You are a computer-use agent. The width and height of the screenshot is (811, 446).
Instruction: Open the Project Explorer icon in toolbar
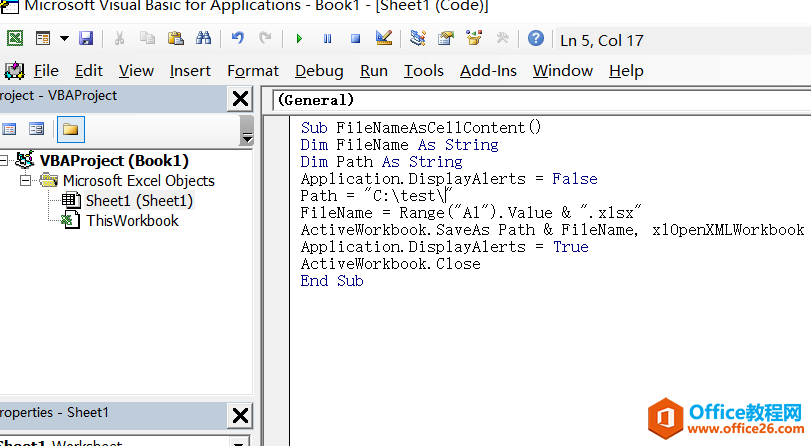[418, 39]
